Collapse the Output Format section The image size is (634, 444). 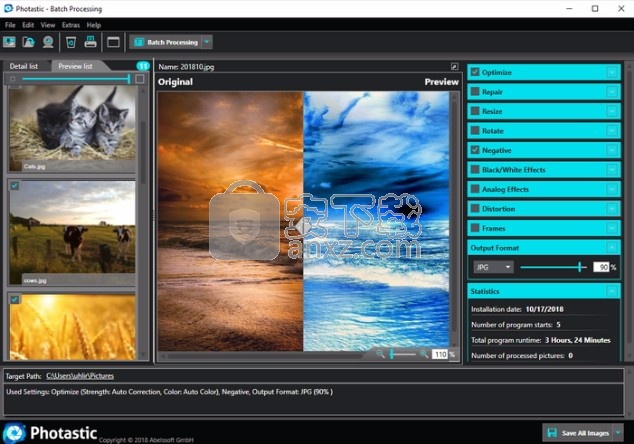(612, 247)
